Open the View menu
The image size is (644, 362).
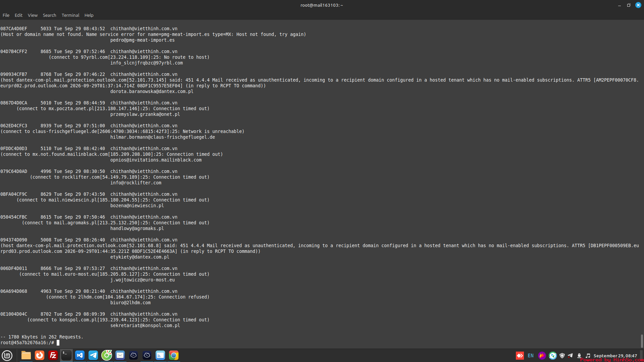(33, 15)
